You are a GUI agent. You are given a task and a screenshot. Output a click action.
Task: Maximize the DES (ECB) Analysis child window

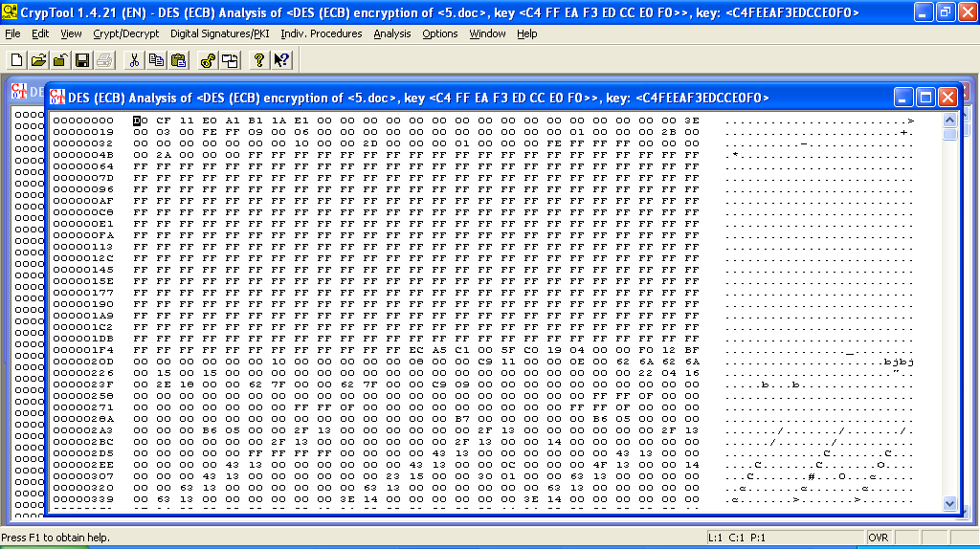(925, 97)
